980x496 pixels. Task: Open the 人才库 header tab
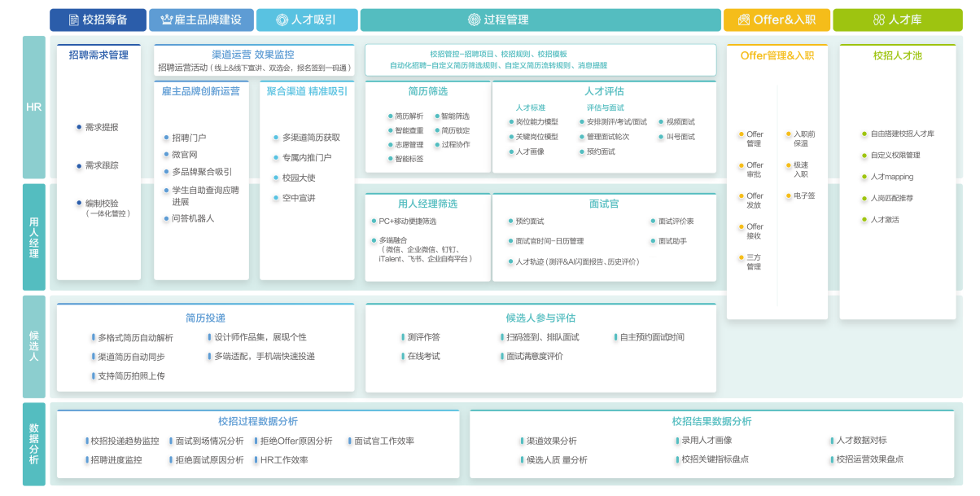click(x=897, y=20)
